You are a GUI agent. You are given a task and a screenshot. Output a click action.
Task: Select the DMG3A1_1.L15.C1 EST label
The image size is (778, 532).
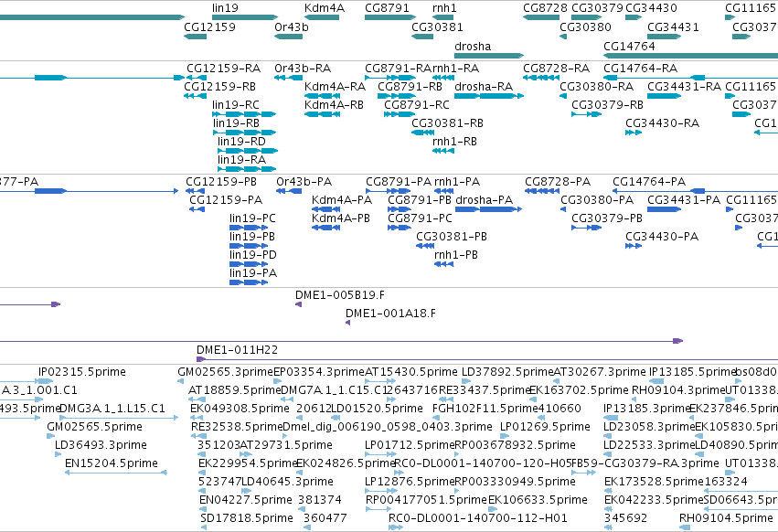tap(112, 408)
